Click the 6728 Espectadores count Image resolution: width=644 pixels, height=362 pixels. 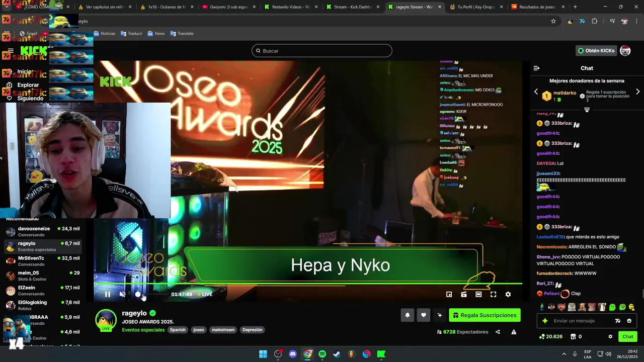[x=462, y=332]
